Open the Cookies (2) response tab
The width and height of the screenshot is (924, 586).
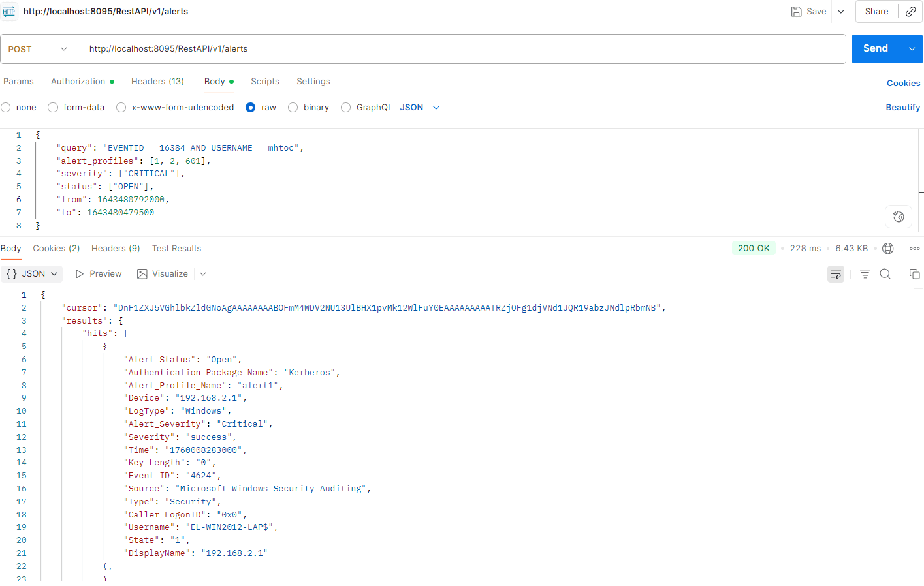point(56,248)
